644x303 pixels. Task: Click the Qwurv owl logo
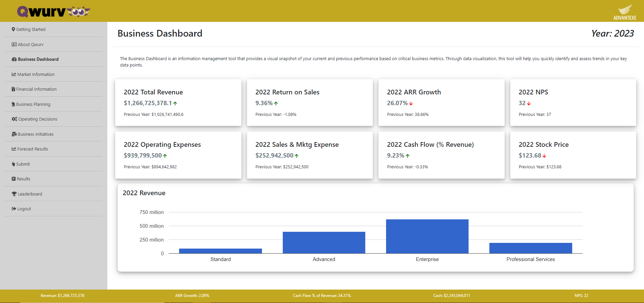[x=54, y=12]
